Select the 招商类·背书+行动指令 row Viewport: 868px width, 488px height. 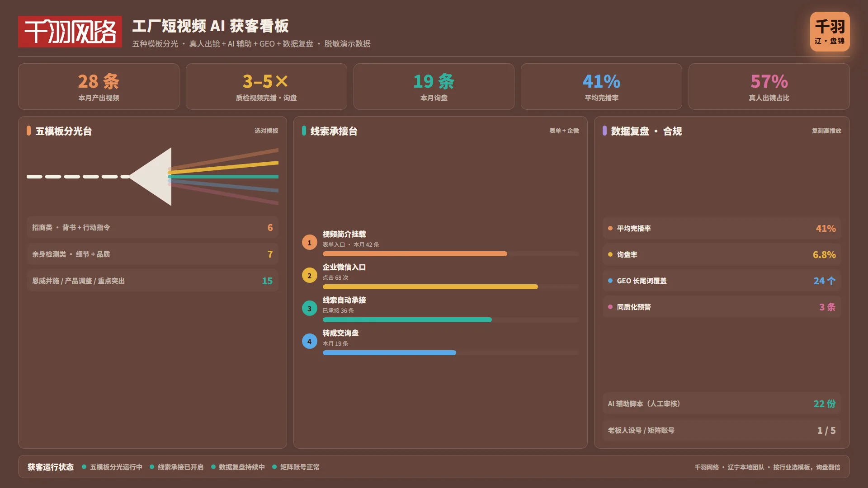pos(152,227)
